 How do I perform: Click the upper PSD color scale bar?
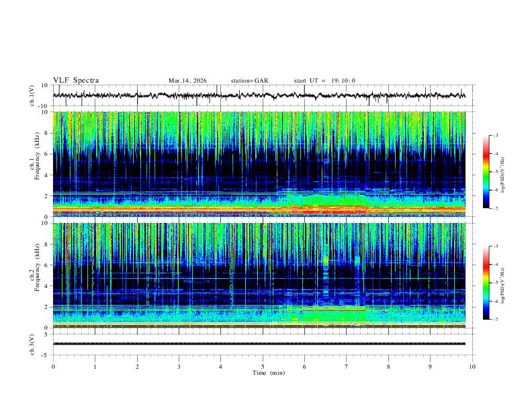[486, 172]
